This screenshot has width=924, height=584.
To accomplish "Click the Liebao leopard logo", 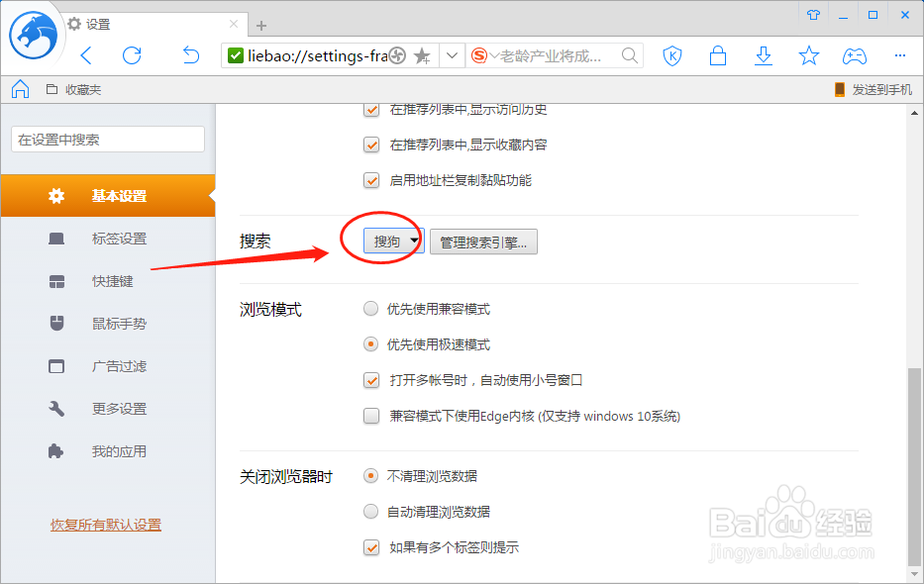I will (33, 36).
